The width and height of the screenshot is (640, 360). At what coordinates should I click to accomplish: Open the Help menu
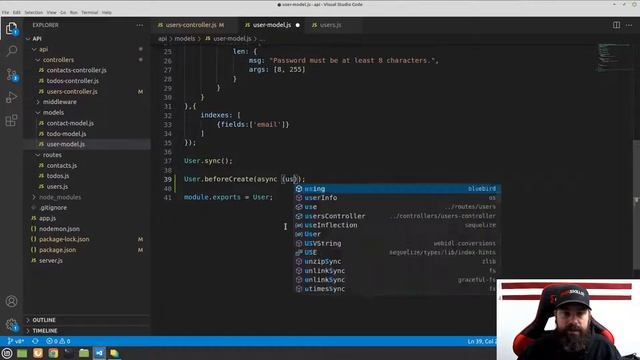(x=107, y=13)
